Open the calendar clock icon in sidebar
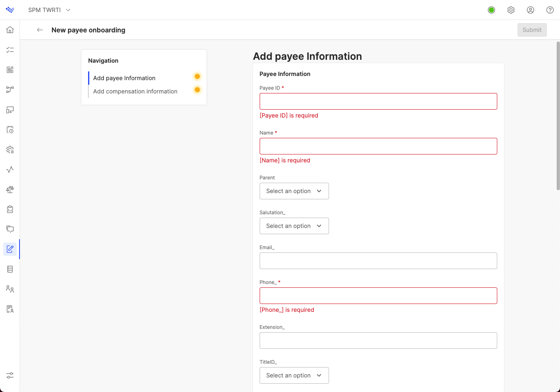Viewport: 560px width, 392px height. (x=10, y=130)
